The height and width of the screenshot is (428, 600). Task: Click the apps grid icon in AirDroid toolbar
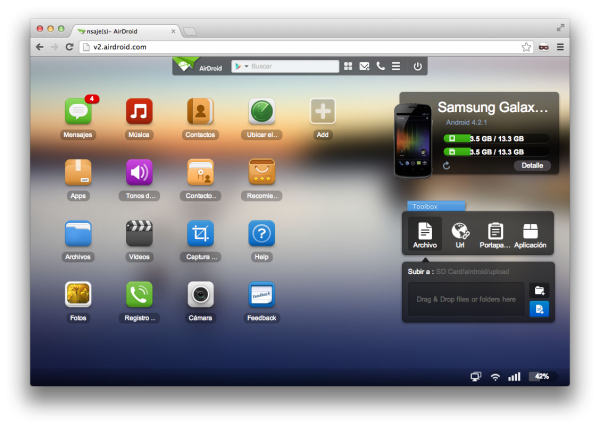pos(348,67)
